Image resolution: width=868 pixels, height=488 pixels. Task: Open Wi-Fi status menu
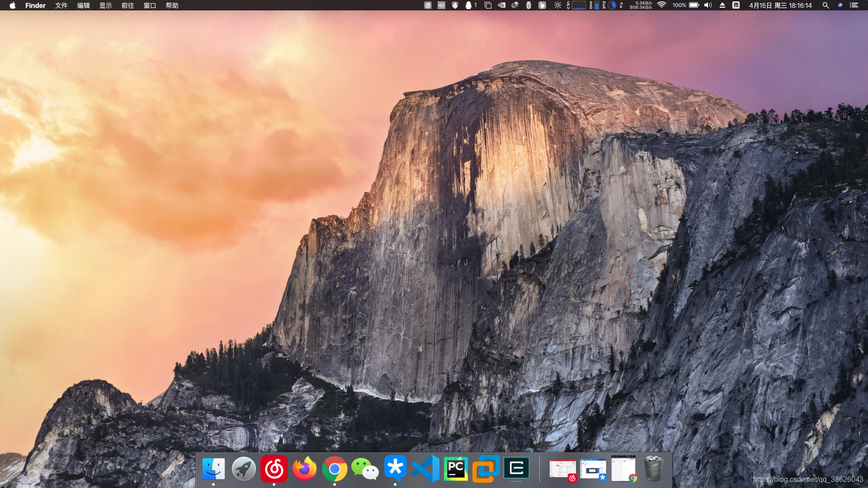point(661,5)
